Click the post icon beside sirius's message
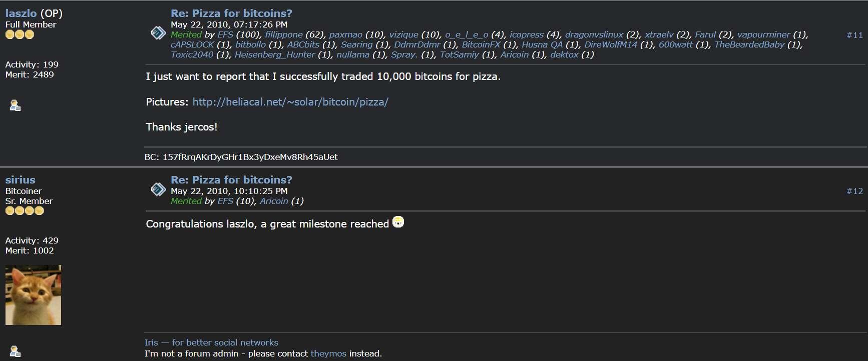Image resolution: width=868 pixels, height=361 pixels. [158, 189]
